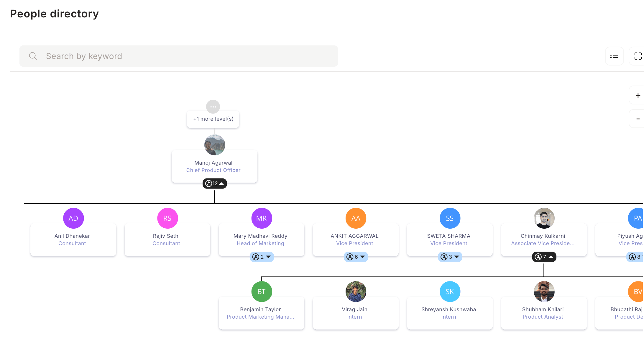
Task: Zoom in with the plus button
Action: [x=638, y=96]
